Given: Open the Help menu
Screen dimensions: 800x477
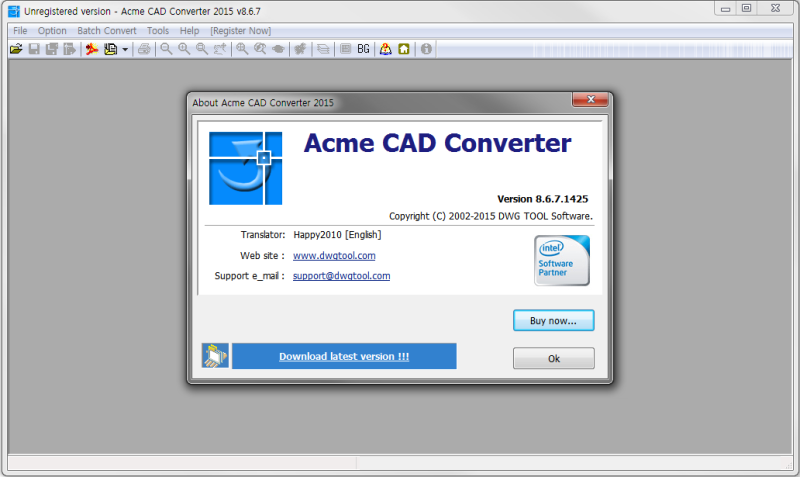Looking at the screenshot, I should [189, 31].
